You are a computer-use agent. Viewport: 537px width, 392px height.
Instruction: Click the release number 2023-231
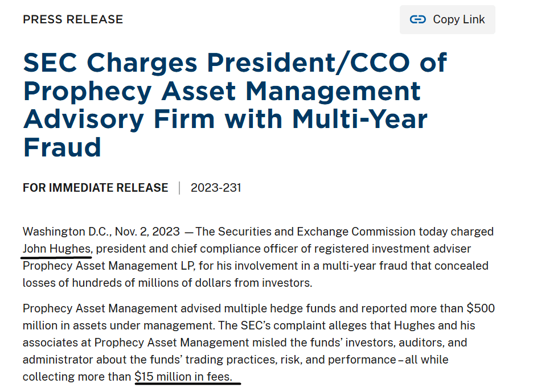(216, 188)
